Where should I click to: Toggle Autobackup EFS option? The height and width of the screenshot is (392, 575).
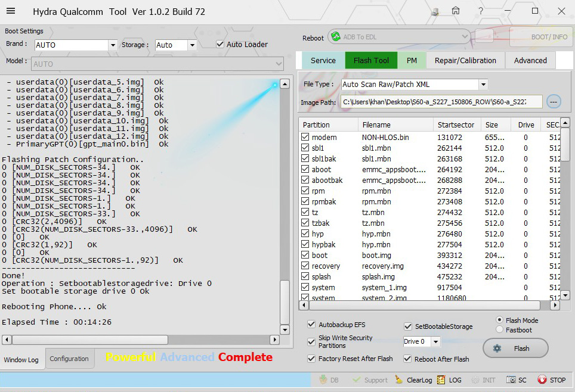click(x=311, y=324)
